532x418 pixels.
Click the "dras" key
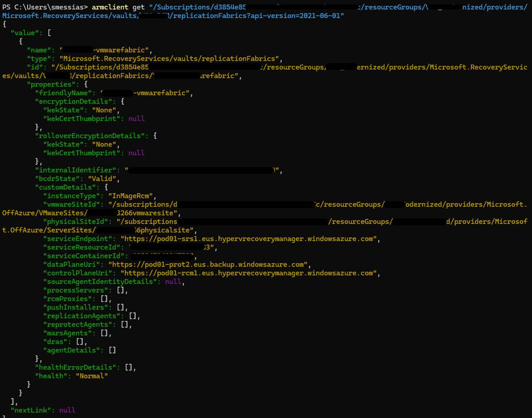pyautogui.click(x=55, y=342)
